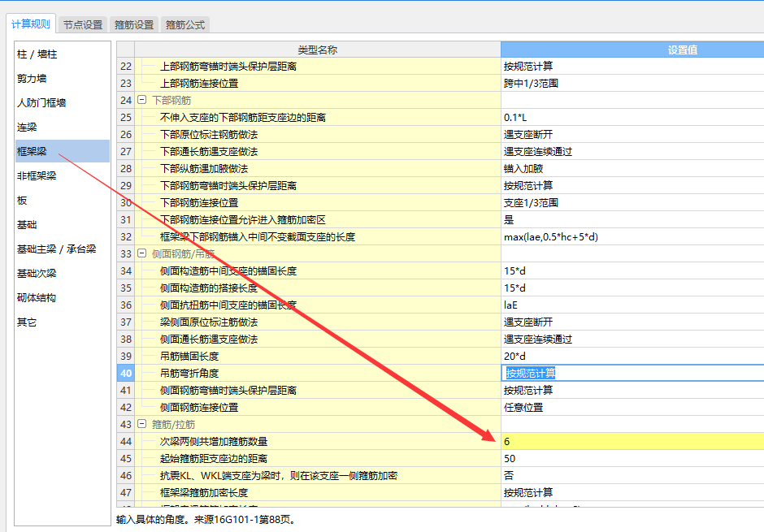Switch to the 计算规则 tab
The image size is (764, 532).
click(31, 24)
